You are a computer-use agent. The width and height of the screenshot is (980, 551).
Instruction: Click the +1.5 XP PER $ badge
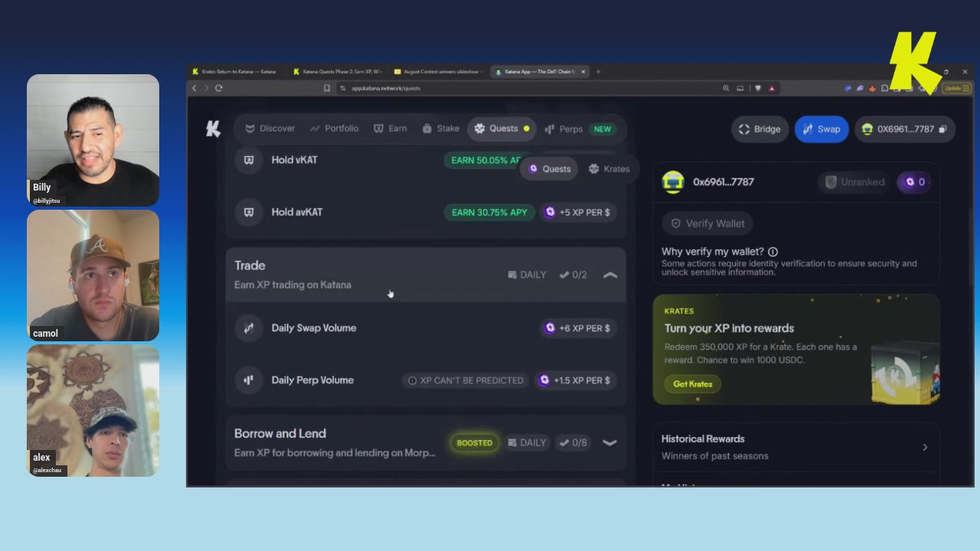point(575,380)
